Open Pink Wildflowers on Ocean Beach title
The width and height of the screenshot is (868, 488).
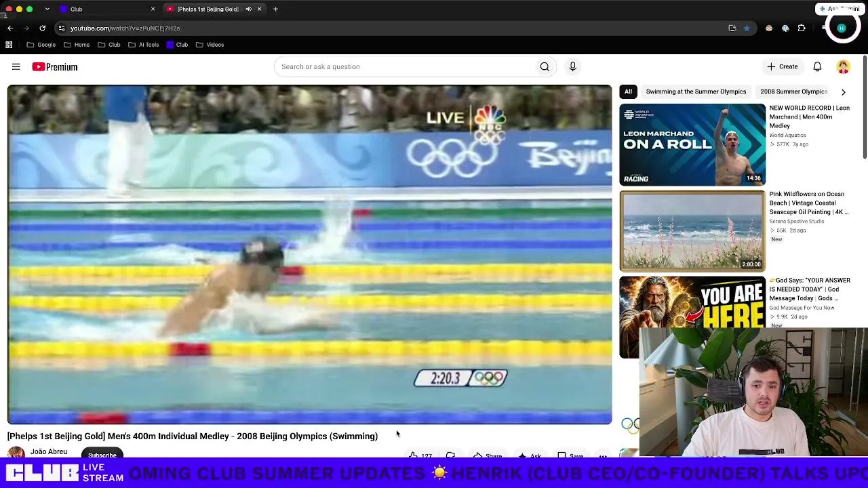click(809, 203)
